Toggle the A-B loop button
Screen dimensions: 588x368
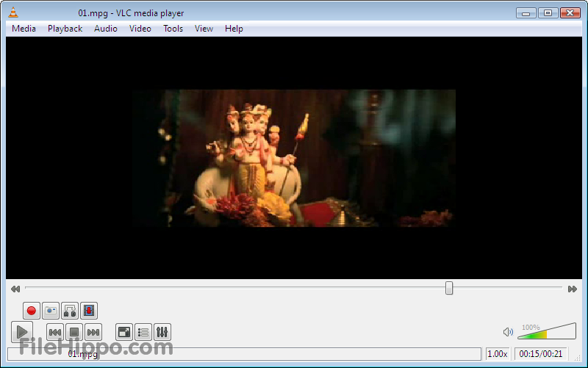70,311
